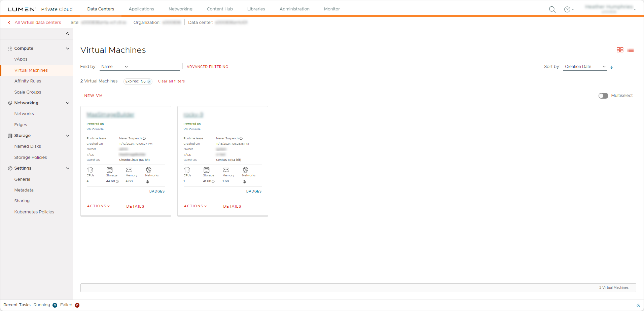Viewport: 644px width, 311px height.
Task: Click the Storage info icon showing 44 GB
Action: point(117,181)
